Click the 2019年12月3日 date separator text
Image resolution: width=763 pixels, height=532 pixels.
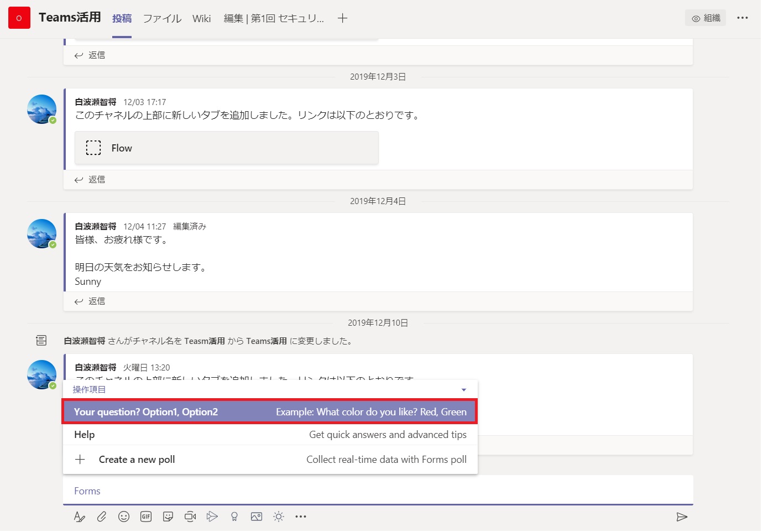[x=378, y=77]
